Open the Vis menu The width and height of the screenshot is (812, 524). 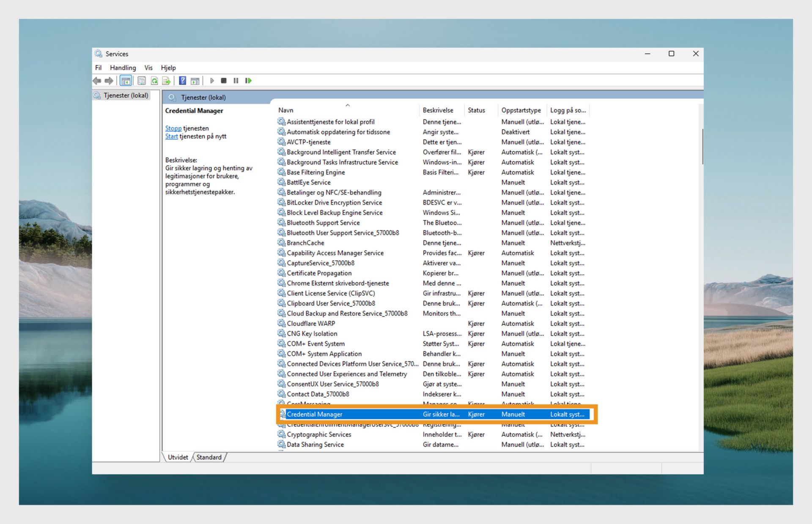click(148, 68)
